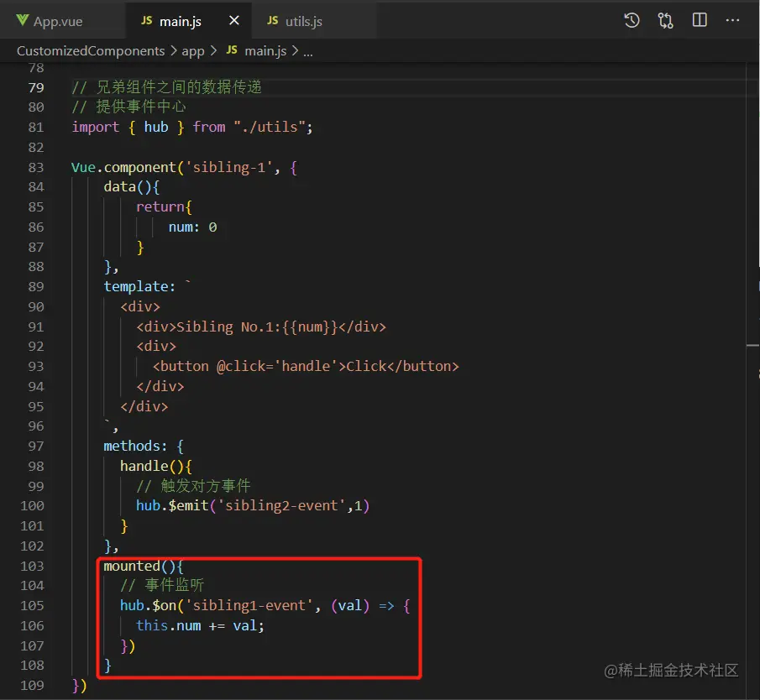Click the comment on line 99
This screenshot has height=700, width=760.
[x=193, y=486]
